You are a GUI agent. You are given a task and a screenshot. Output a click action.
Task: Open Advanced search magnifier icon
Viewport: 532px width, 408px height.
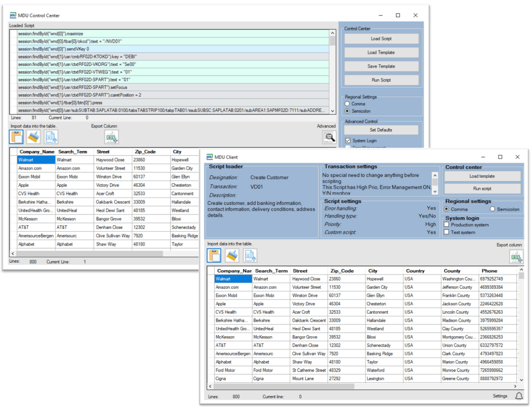(329, 137)
